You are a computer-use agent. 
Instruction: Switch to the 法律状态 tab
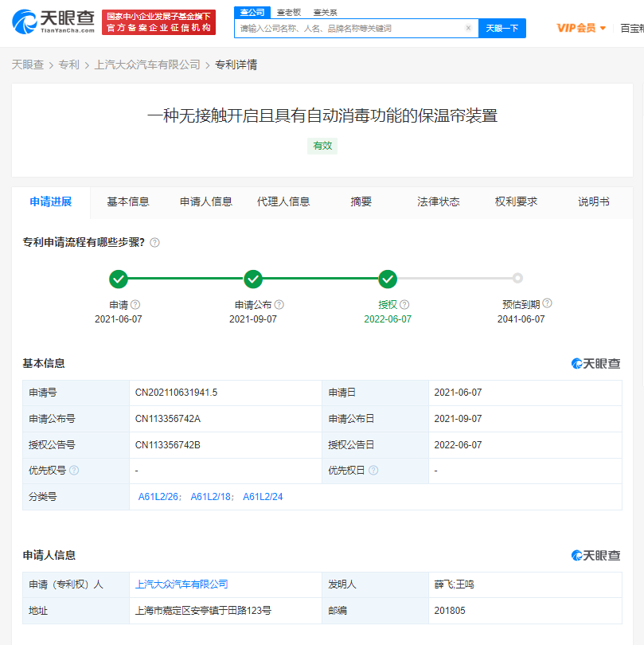439,202
